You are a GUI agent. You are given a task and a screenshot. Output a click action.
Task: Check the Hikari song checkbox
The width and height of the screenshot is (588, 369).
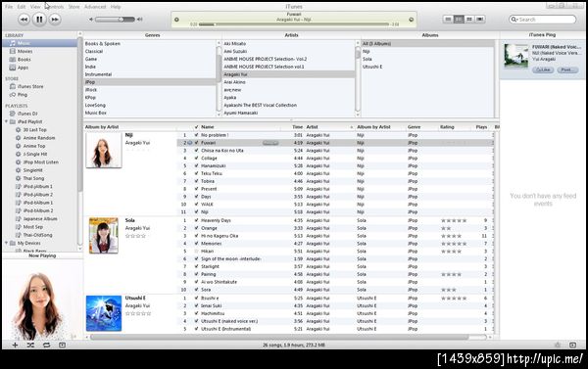pyautogui.click(x=196, y=252)
